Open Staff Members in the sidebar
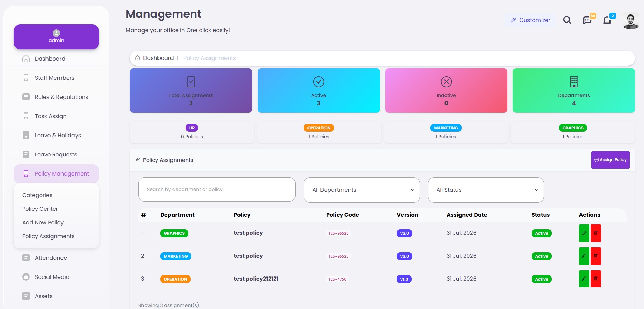 [56, 78]
